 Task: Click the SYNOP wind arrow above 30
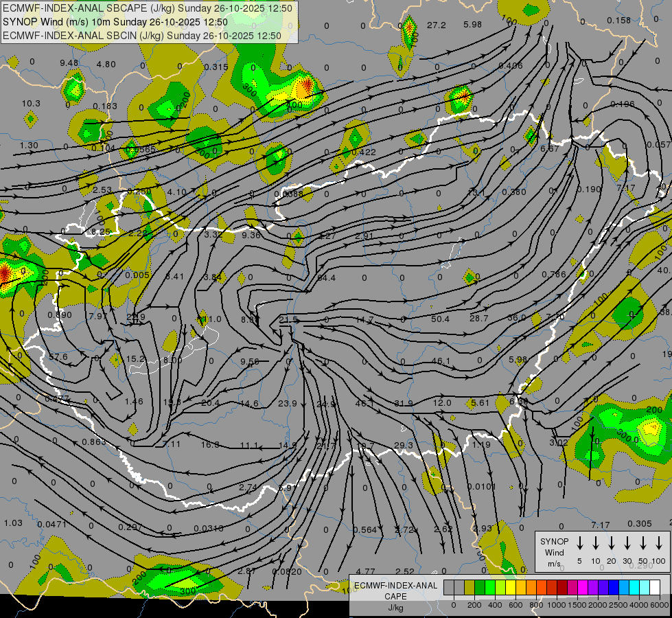click(x=627, y=543)
